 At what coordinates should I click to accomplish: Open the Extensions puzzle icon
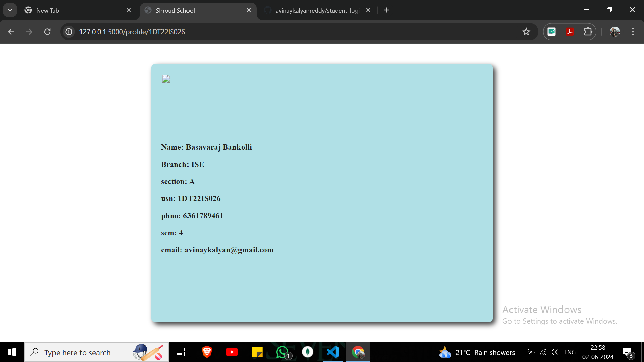click(x=588, y=32)
